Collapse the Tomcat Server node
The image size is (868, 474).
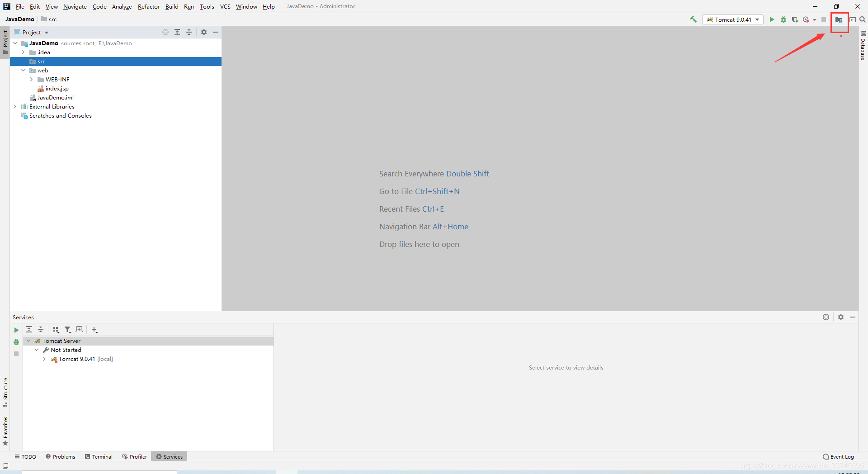[28, 341]
